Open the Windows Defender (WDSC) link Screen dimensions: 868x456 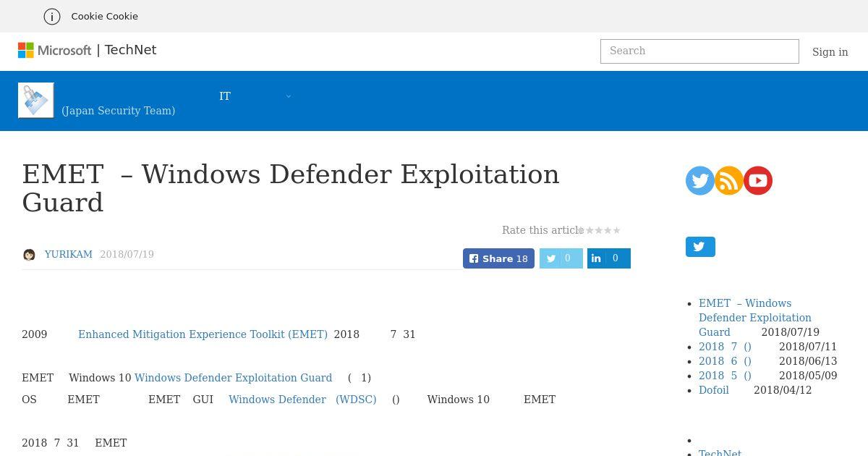(302, 400)
